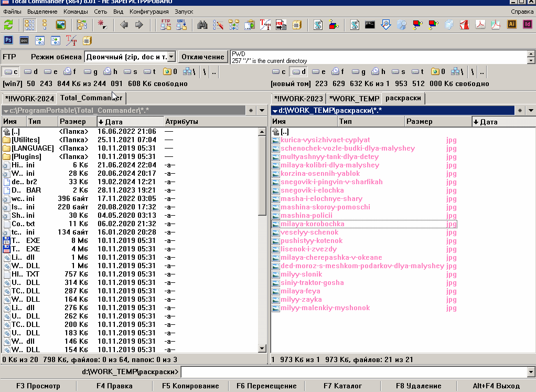
Task: Switch to the *!!WORK-2024 tab
Action: click(29, 99)
